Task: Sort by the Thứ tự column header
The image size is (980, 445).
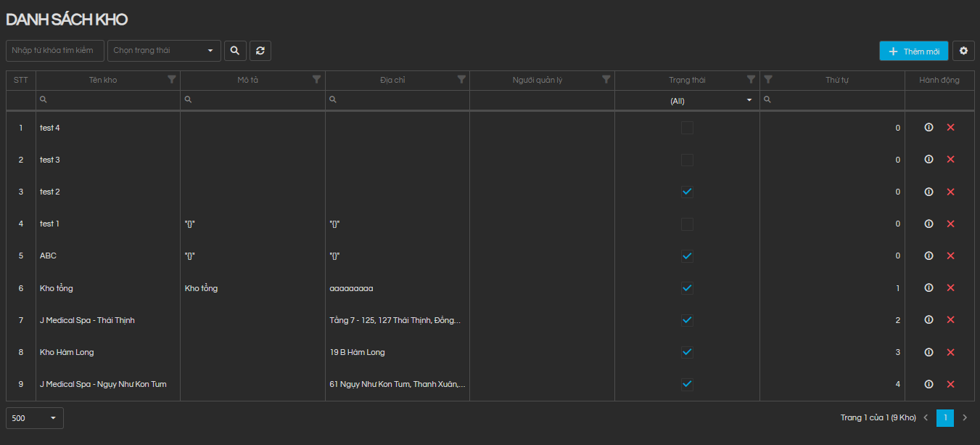Action: pyautogui.click(x=836, y=81)
